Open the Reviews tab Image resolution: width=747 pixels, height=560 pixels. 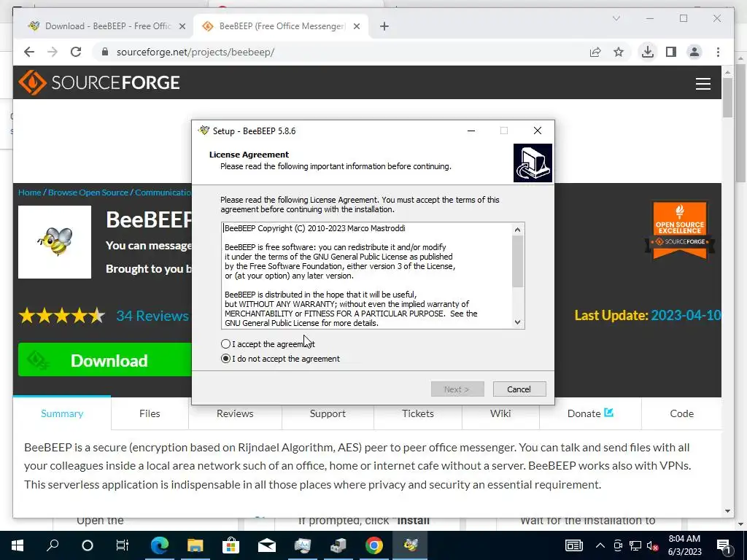tap(235, 413)
